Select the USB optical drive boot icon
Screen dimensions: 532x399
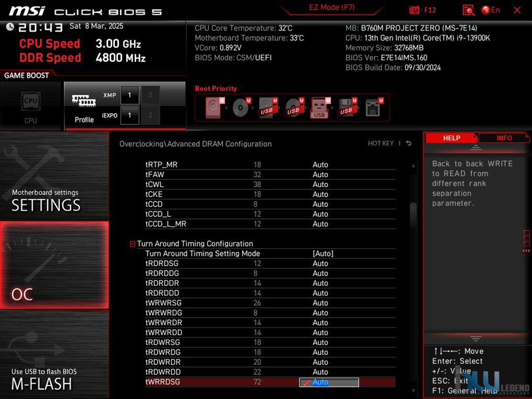coord(294,107)
